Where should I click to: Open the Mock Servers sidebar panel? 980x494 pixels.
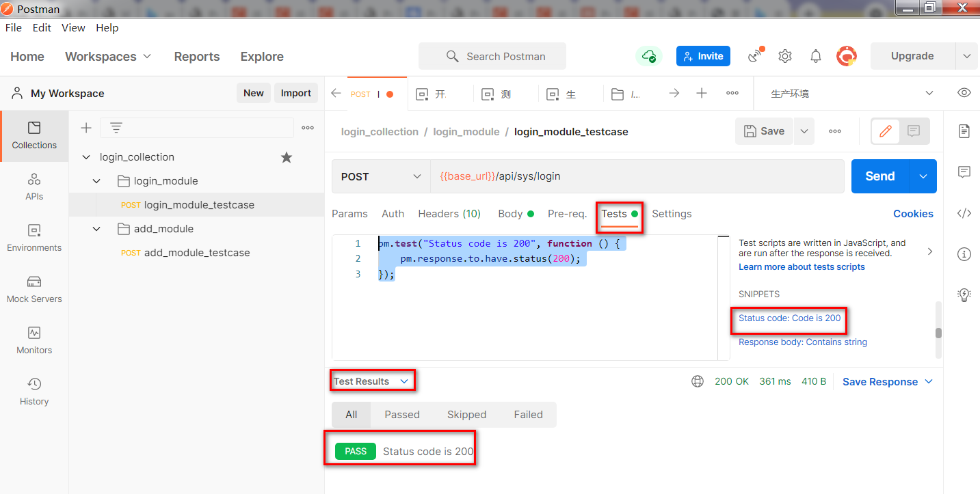tap(34, 289)
